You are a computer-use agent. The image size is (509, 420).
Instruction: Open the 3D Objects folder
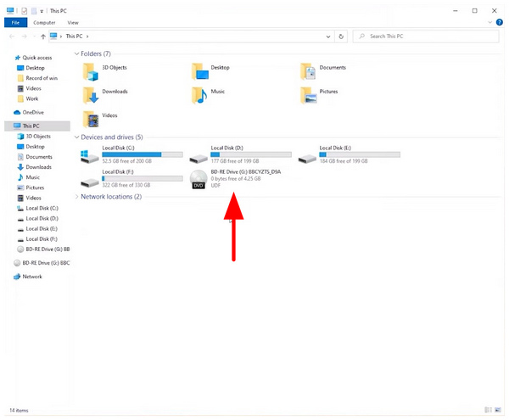point(91,70)
